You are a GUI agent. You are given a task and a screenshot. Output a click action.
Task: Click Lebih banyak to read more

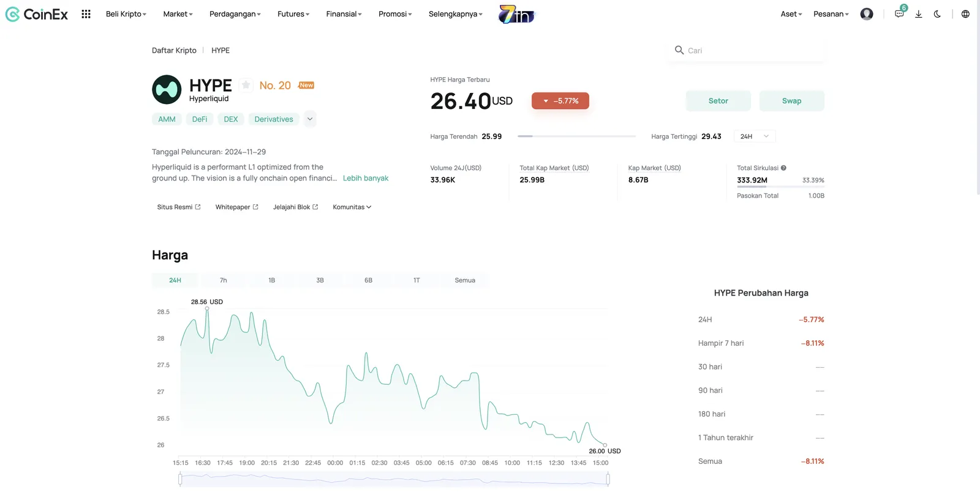366,178
